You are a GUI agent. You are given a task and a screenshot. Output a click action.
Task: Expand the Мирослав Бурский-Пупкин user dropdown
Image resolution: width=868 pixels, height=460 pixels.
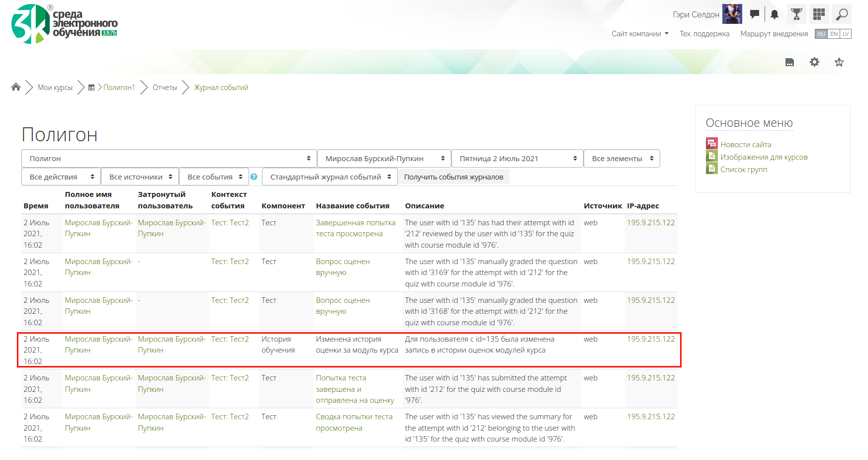(x=384, y=159)
